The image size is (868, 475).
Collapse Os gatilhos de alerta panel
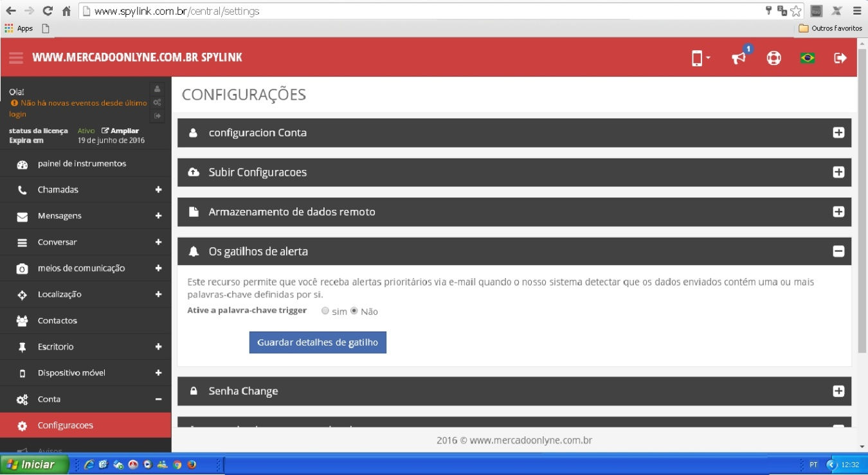[x=838, y=252]
